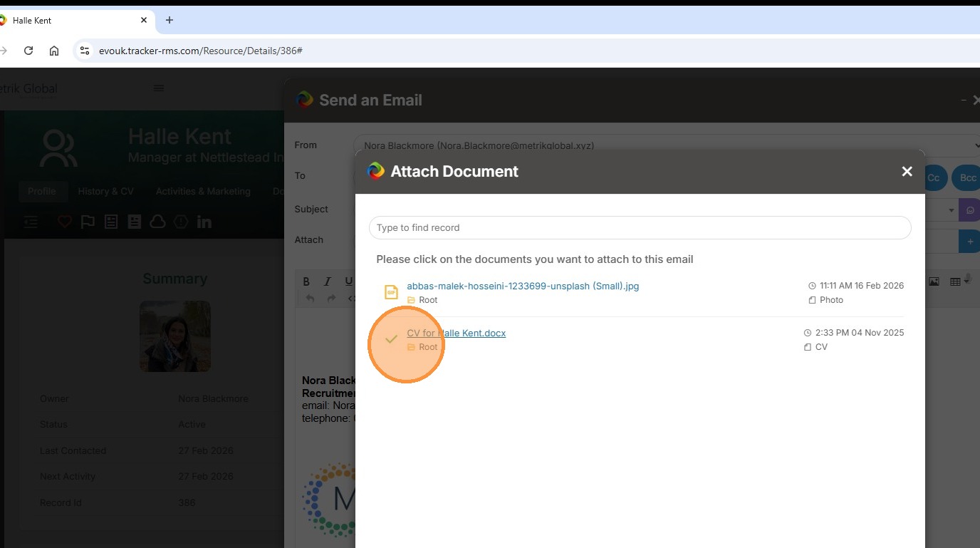The width and height of the screenshot is (980, 548).
Task: Click the hexagon alert icon
Action: click(x=181, y=222)
